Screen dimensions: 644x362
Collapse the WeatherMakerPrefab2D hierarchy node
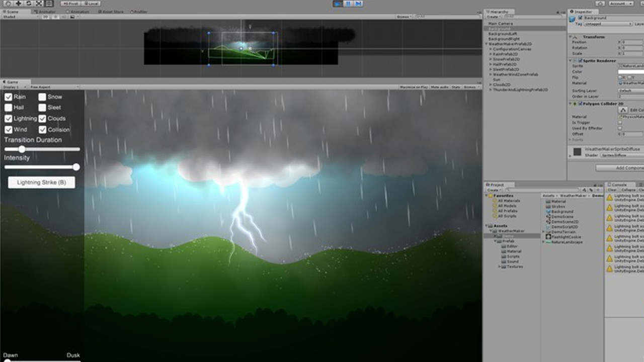pyautogui.click(x=487, y=44)
